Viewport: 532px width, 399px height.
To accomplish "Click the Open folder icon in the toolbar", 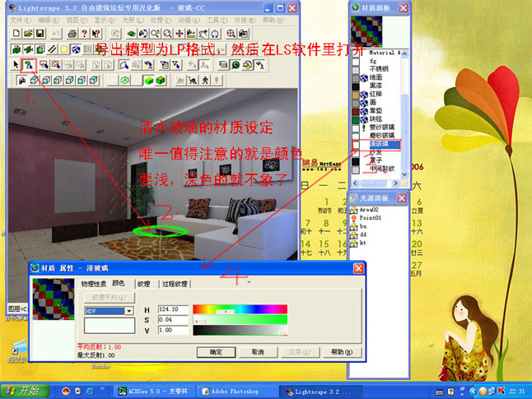I will click(28, 33).
